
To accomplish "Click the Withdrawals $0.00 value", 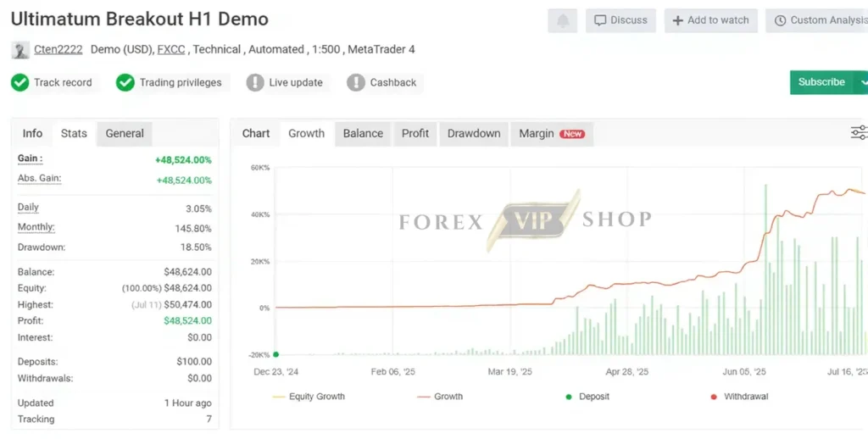I will click(x=199, y=378).
